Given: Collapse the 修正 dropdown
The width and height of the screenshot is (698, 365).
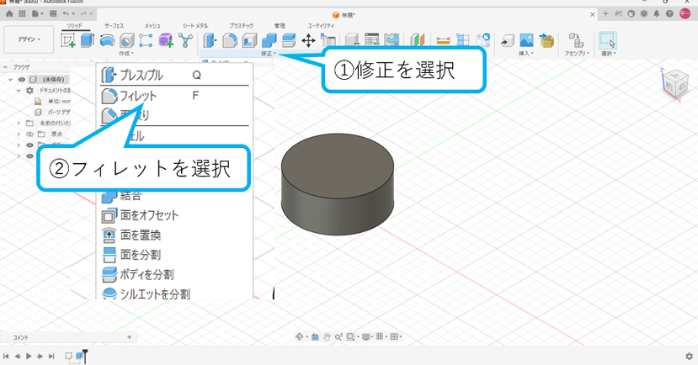Looking at the screenshot, I should point(268,53).
